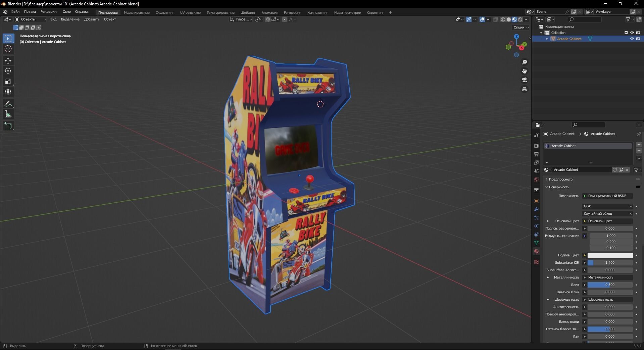Uncheck Collection exclude checkbox in outliner
644x350 pixels.
(x=626, y=33)
